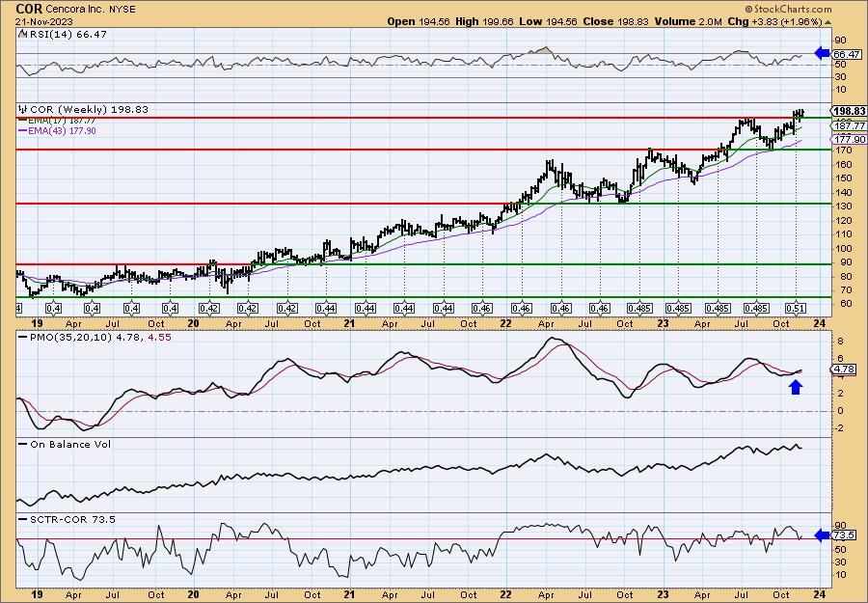Viewport: 868px width, 603px height.
Task: Click the High 199.66 value
Action: [x=484, y=21]
